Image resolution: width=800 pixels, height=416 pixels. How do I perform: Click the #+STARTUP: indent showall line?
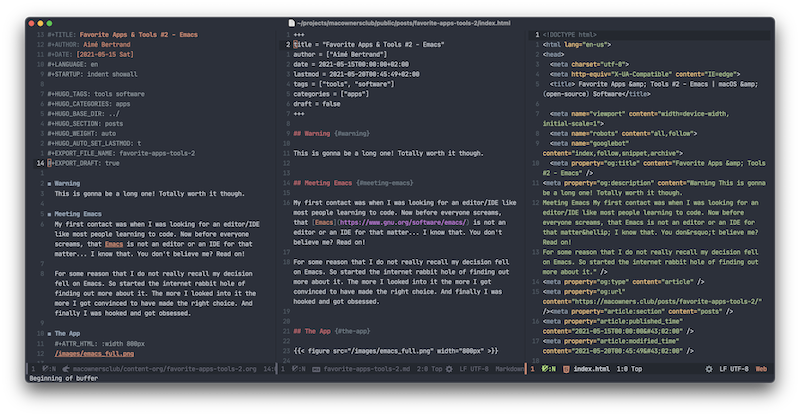pyautogui.click(x=92, y=74)
